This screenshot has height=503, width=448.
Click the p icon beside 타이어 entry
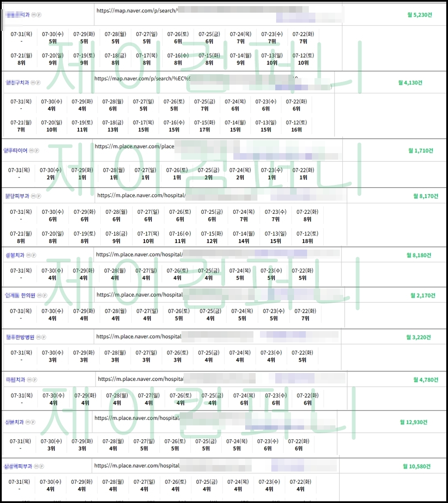tap(37, 151)
